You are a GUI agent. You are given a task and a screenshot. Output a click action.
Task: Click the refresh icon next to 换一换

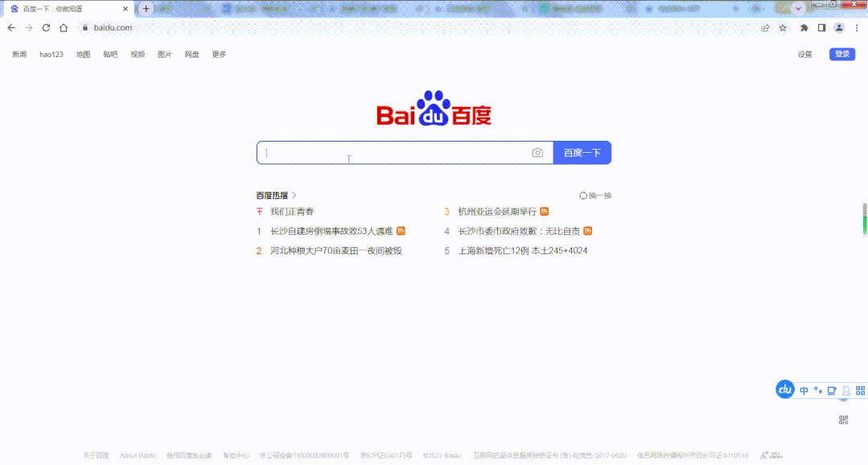583,195
